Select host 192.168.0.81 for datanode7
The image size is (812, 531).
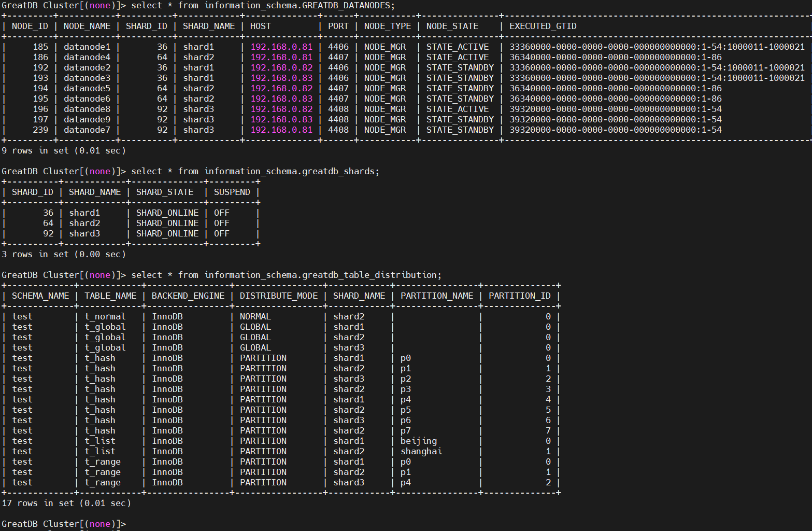[281, 130]
